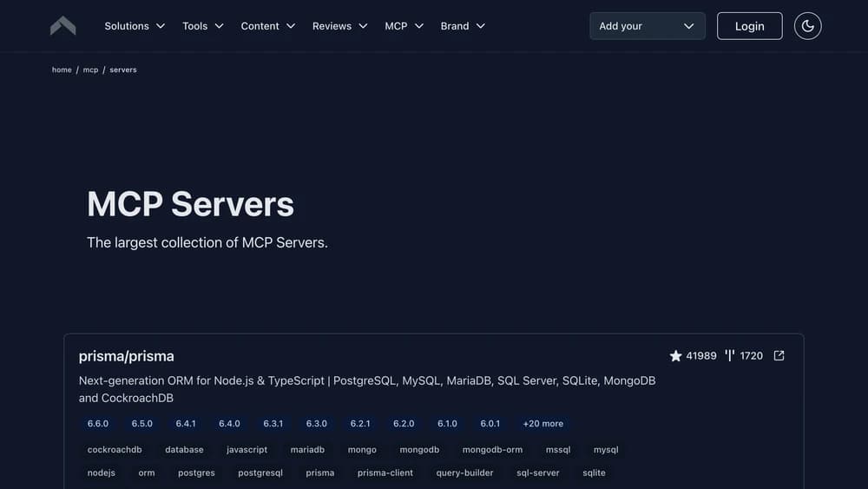The height and width of the screenshot is (489, 868).
Task: Select version tag 6.1.0
Action: pyautogui.click(x=447, y=424)
